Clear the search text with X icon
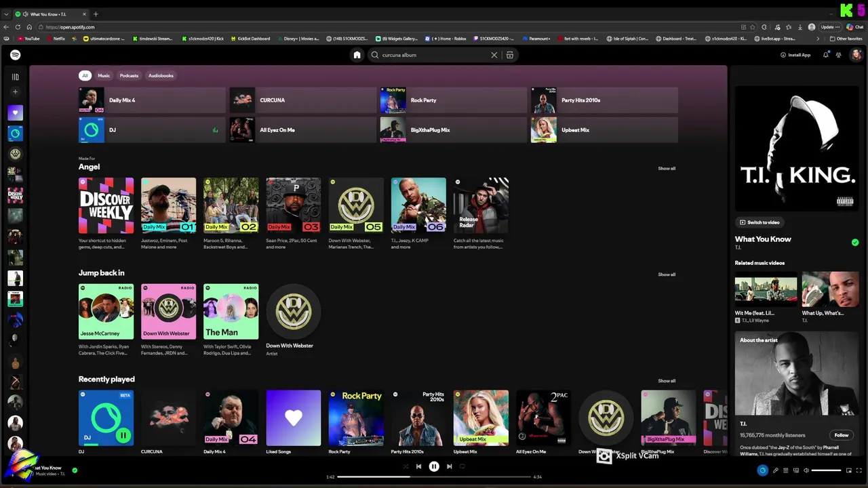 point(494,55)
